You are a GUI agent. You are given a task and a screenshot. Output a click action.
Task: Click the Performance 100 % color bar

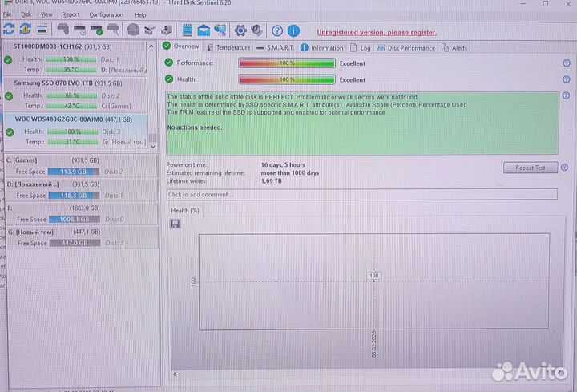pos(287,63)
